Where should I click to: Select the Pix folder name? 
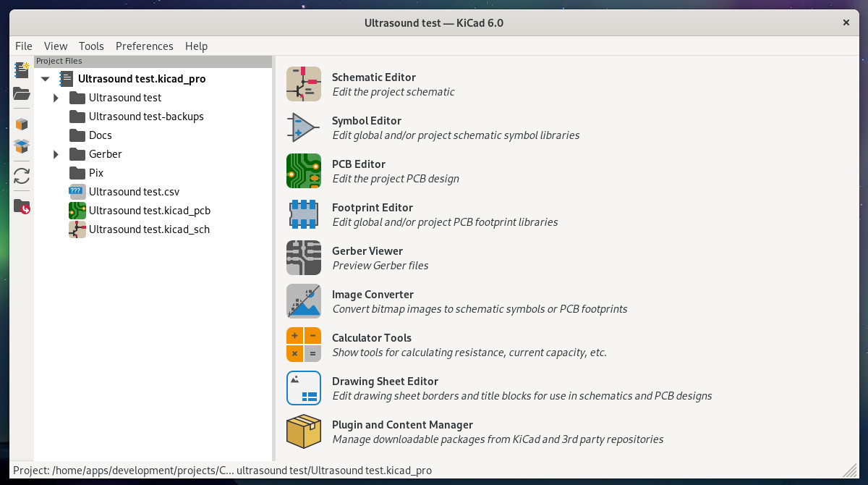coord(96,173)
